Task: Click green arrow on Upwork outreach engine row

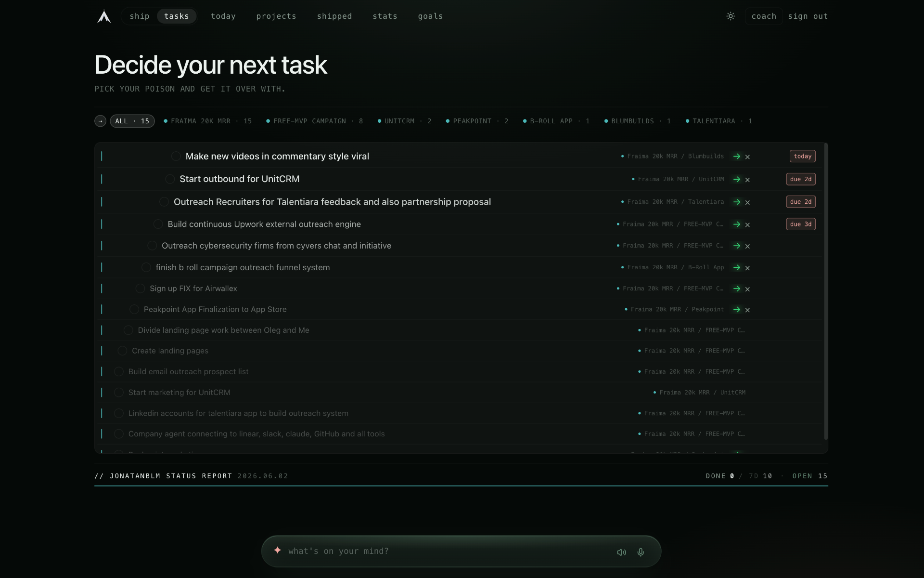Action: pos(736,224)
